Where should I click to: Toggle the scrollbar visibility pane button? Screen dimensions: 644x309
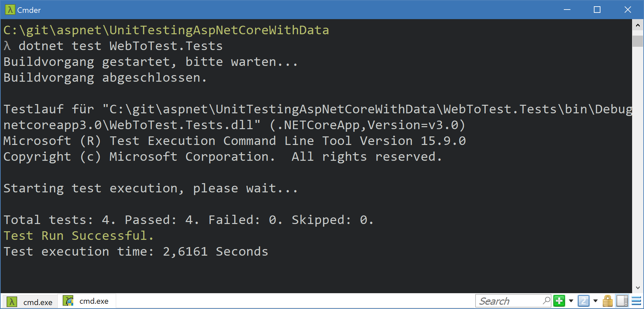tap(622, 301)
